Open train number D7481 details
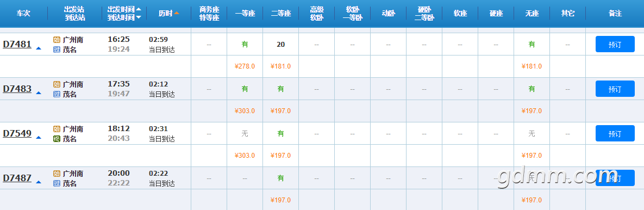This screenshot has width=644, height=210. pyautogui.click(x=17, y=44)
